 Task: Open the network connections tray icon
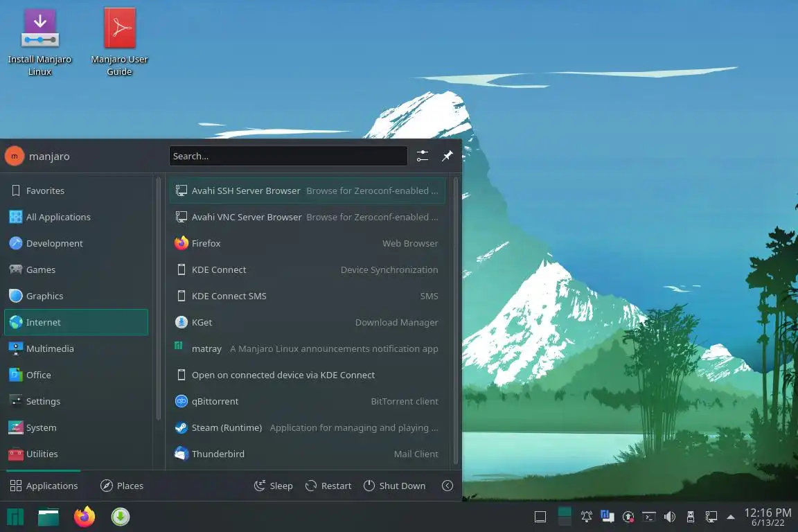pyautogui.click(x=711, y=517)
